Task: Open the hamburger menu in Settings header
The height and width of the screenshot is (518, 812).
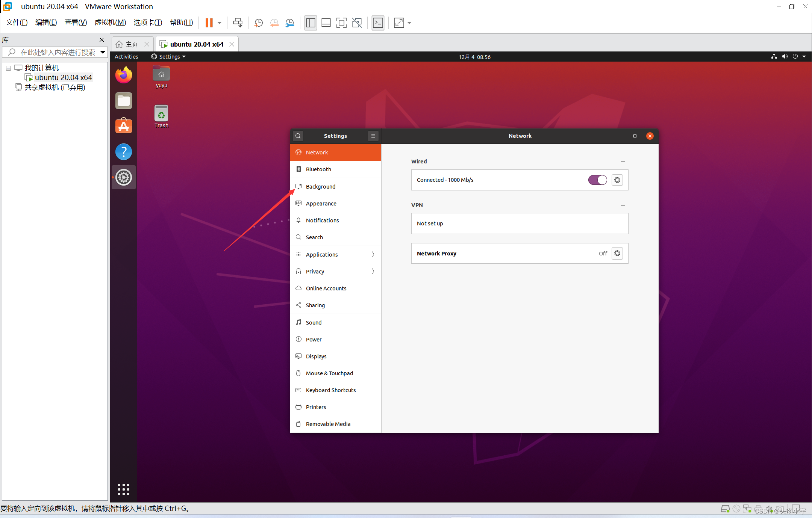Action: (373, 136)
